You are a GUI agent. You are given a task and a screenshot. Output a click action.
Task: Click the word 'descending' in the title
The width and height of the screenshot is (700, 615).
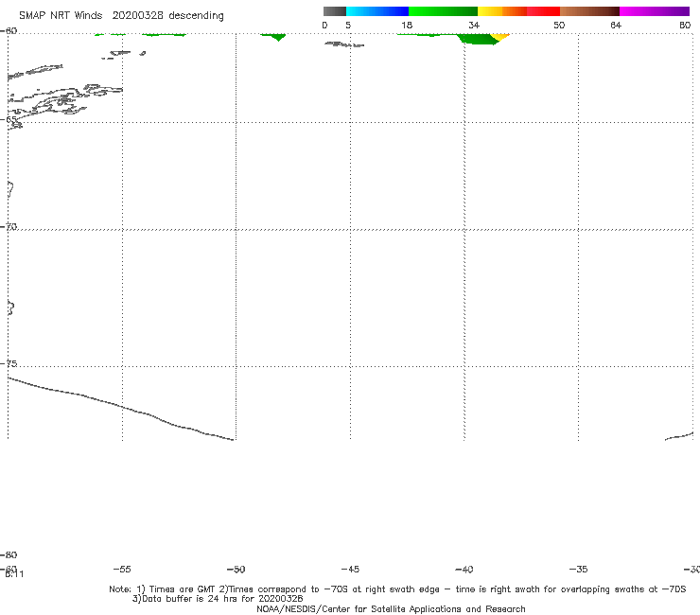click(197, 16)
